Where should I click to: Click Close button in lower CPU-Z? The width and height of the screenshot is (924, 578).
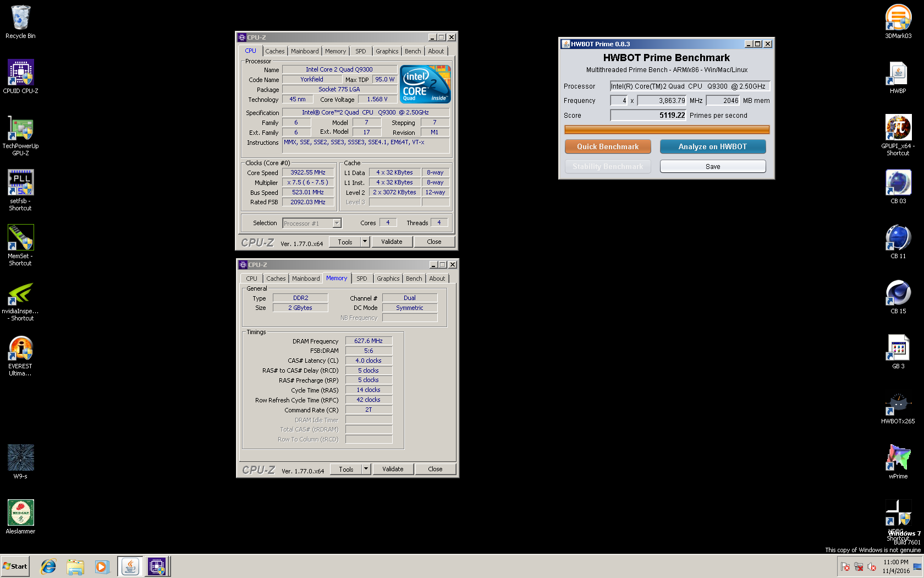pos(435,469)
